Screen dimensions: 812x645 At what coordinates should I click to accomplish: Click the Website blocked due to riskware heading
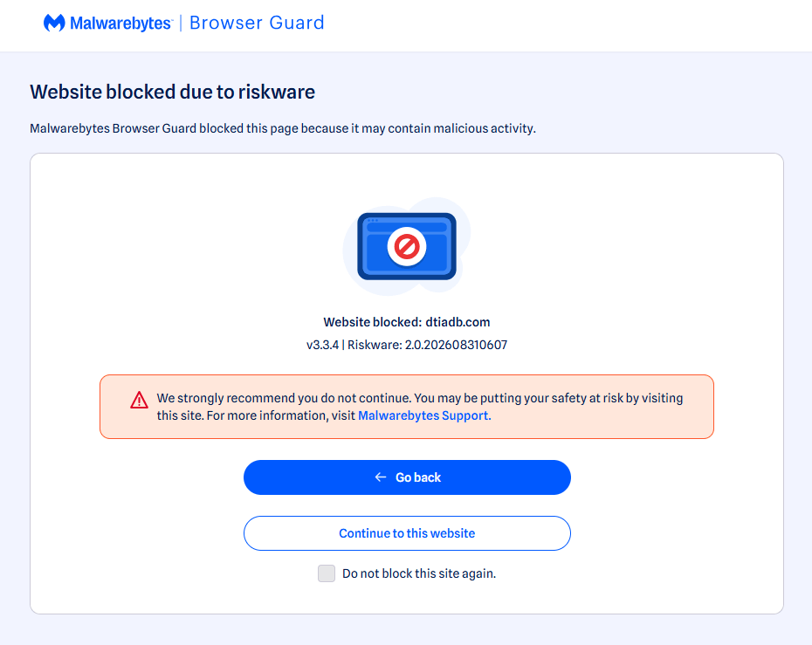173,92
